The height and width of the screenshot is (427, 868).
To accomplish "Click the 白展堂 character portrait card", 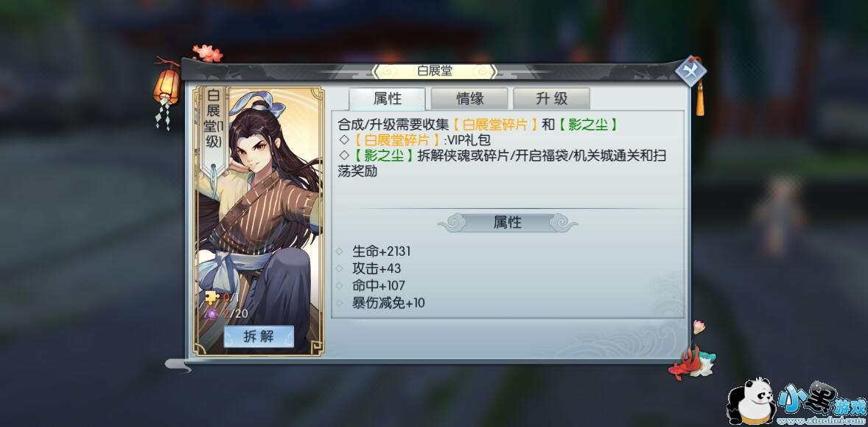I will [259, 221].
